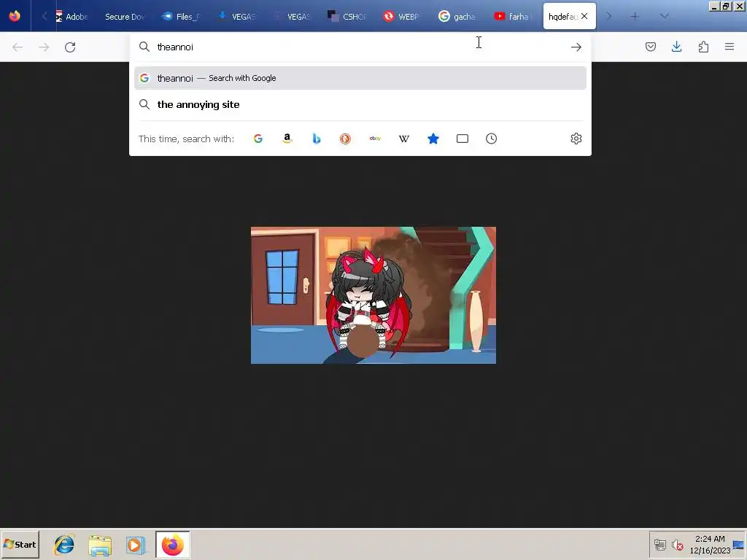Click the muted volume tray icon
This screenshot has width=747, height=560.
click(677, 544)
